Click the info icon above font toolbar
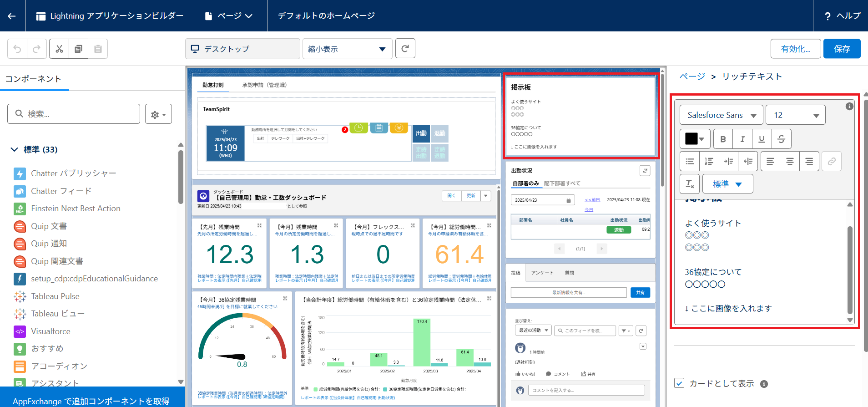This screenshot has width=868, height=407. [849, 106]
